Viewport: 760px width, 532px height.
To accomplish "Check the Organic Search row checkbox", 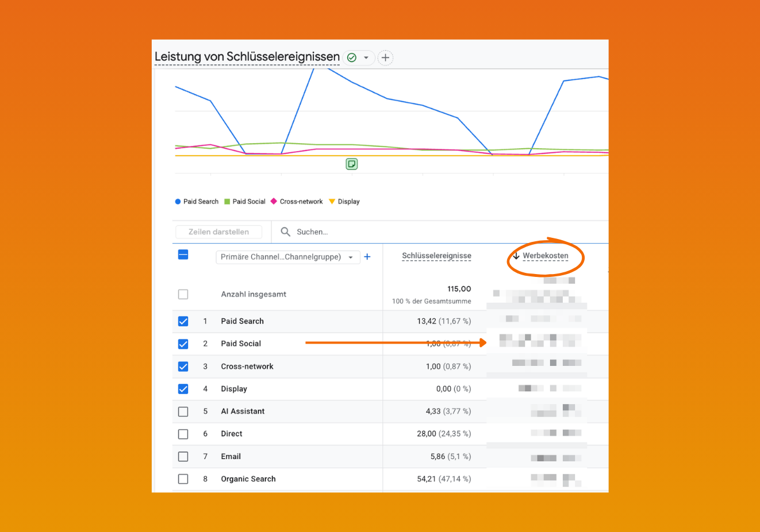I will 183,479.
